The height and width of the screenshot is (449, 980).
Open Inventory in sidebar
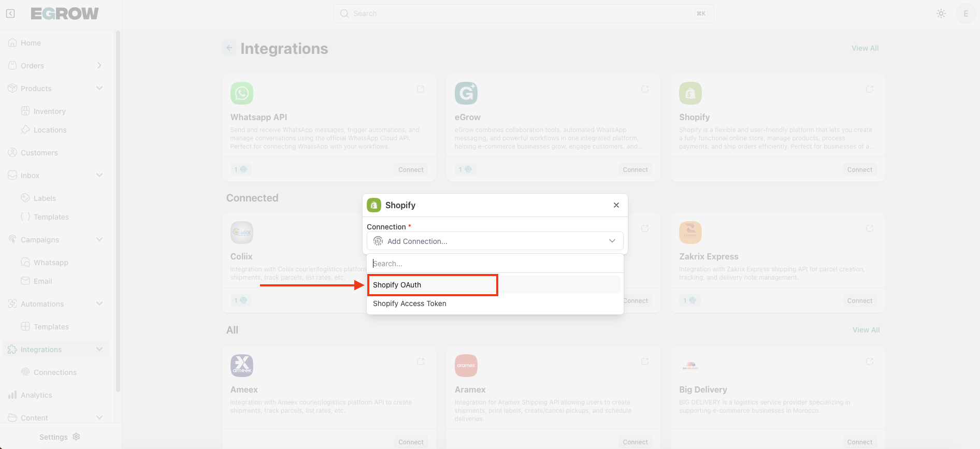(49, 111)
